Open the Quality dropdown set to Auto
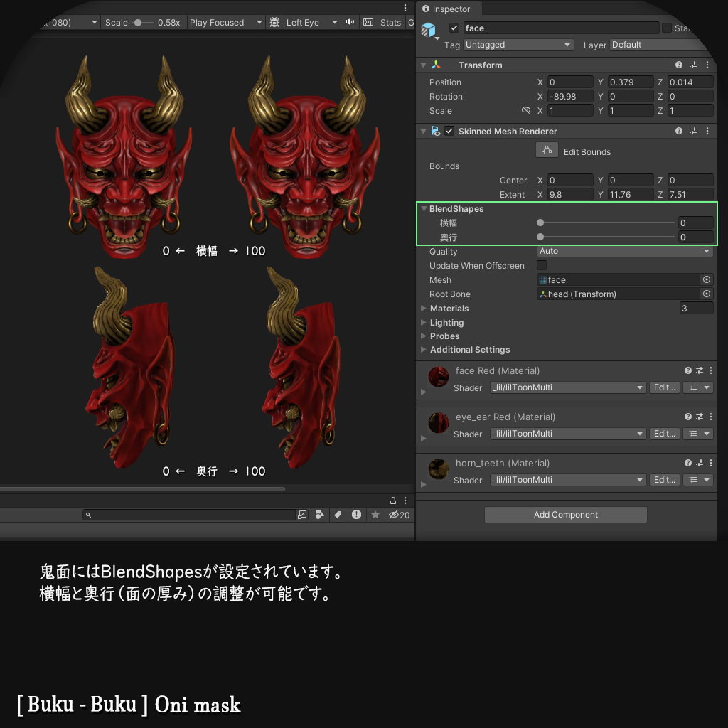 coord(624,251)
